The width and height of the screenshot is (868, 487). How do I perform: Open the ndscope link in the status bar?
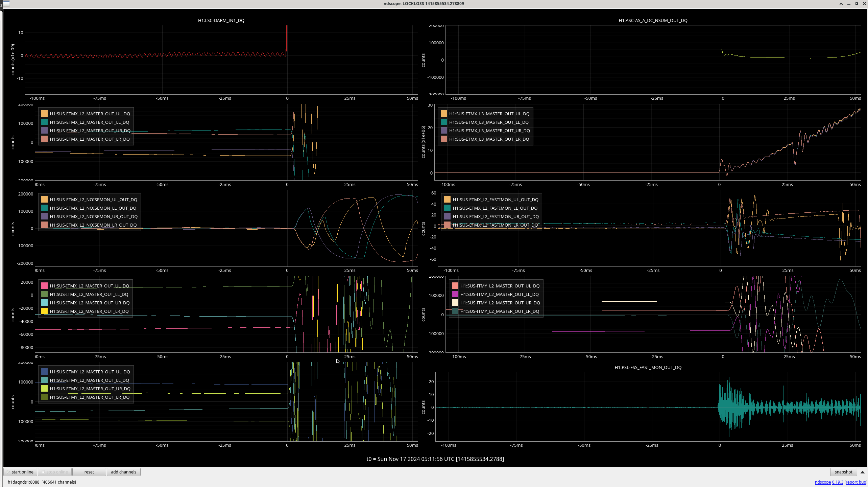tap(822, 482)
